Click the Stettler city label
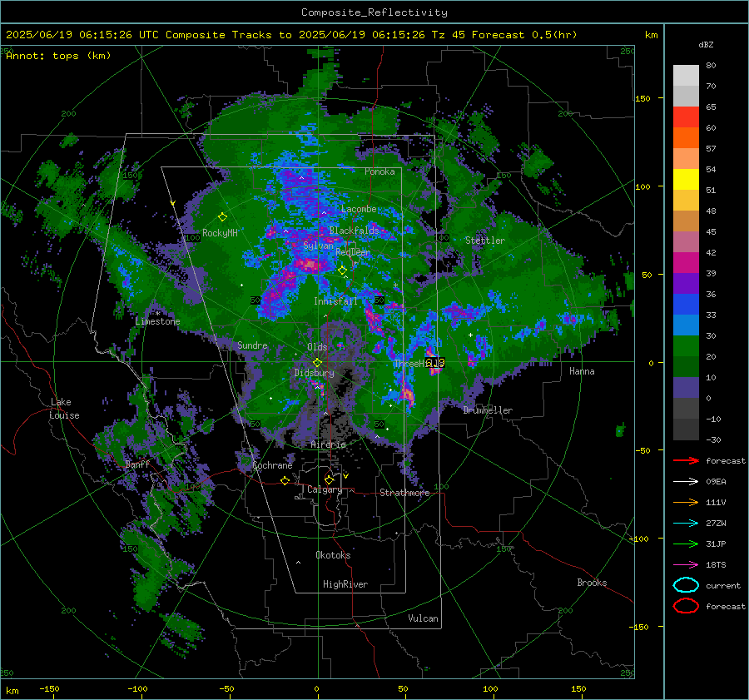 [x=485, y=241]
